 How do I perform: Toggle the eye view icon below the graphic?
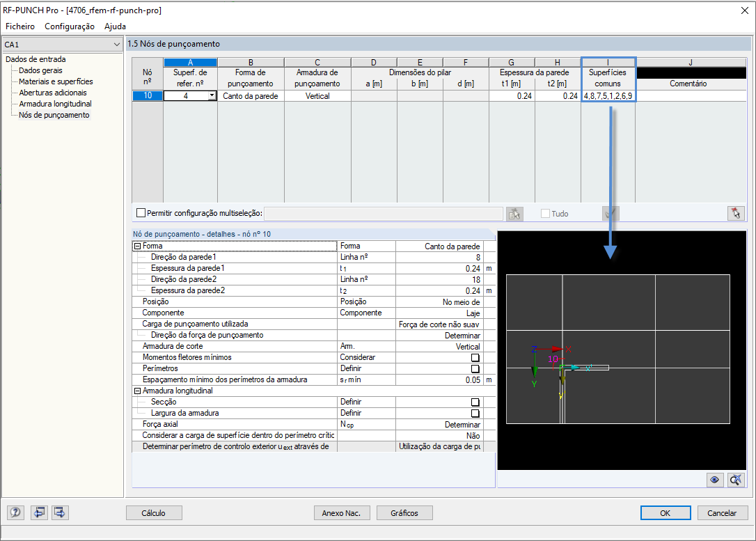pyautogui.click(x=714, y=480)
